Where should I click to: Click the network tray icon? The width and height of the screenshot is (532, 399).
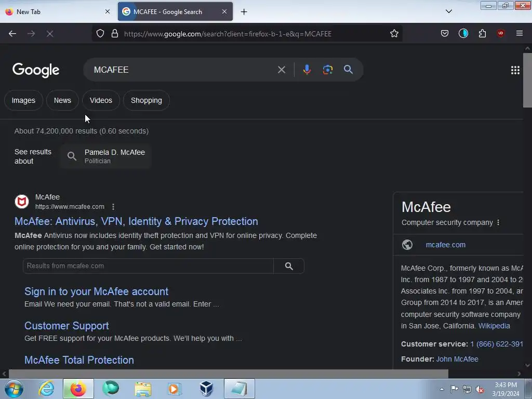467,390
